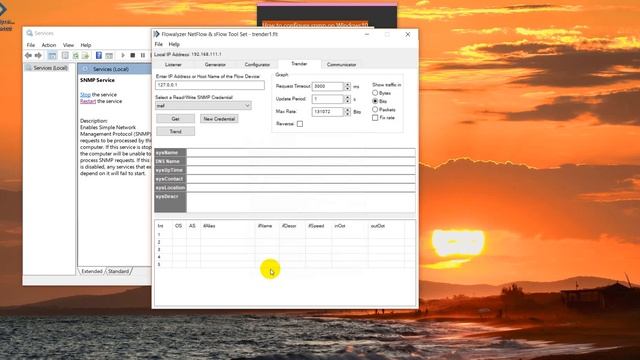Increase Update Period with up arrow

tap(347, 97)
